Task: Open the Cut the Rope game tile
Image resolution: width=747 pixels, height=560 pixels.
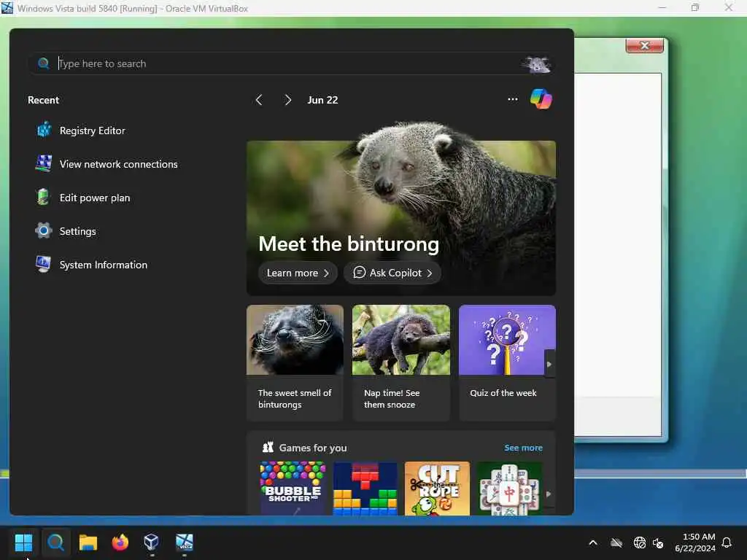Action: click(x=437, y=488)
